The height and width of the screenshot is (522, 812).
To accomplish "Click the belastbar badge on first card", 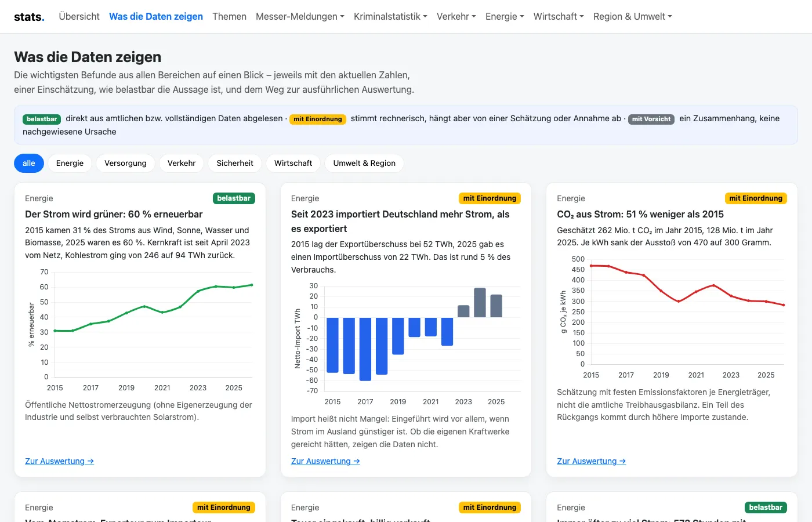I will coord(234,198).
